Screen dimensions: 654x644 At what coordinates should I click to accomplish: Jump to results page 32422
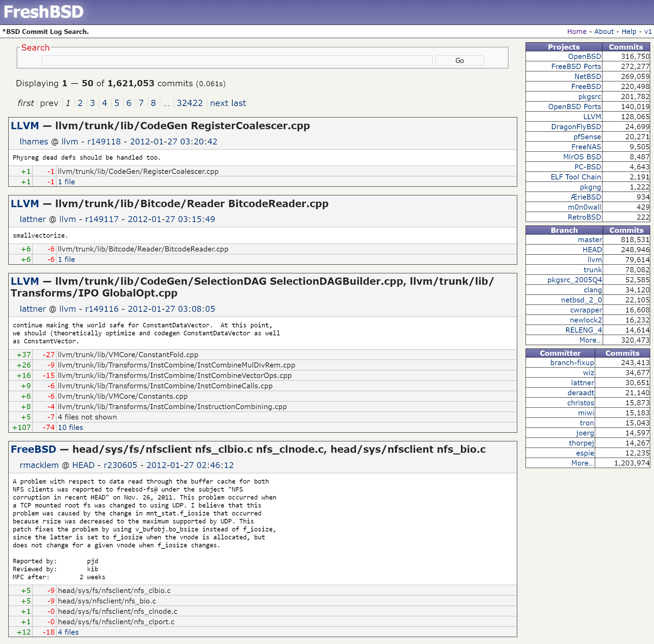(x=189, y=103)
